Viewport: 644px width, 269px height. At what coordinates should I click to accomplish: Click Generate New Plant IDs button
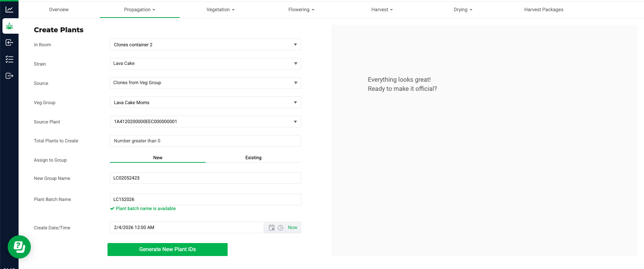pyautogui.click(x=167, y=249)
